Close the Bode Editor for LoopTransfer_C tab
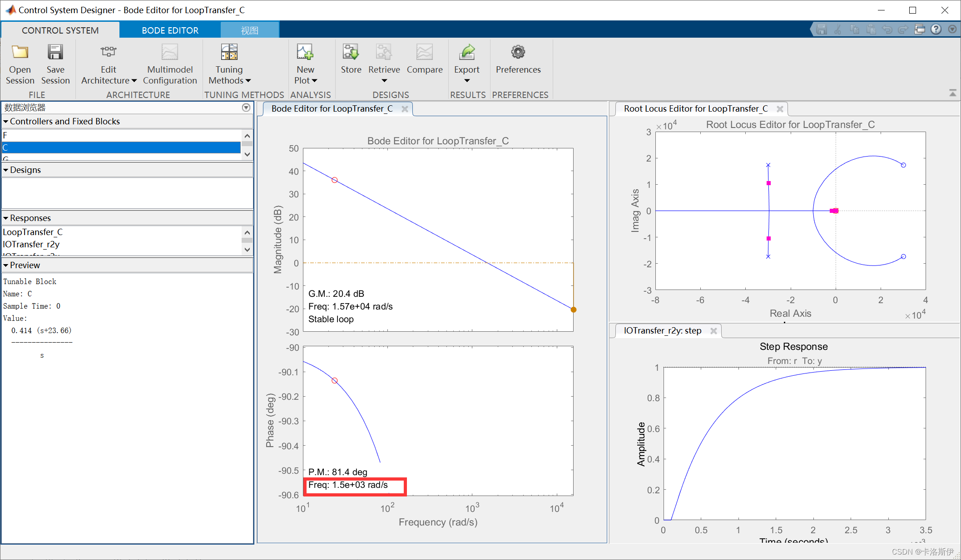 (405, 109)
